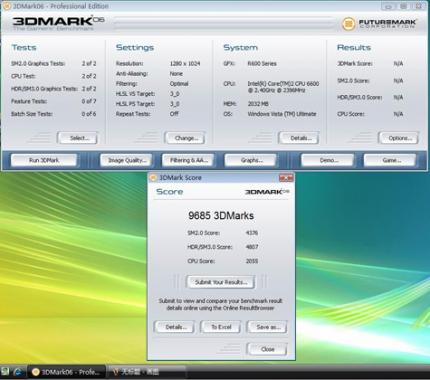The image size is (430, 380).
Task: Click the CPU Score value in dialog
Action: click(252, 261)
